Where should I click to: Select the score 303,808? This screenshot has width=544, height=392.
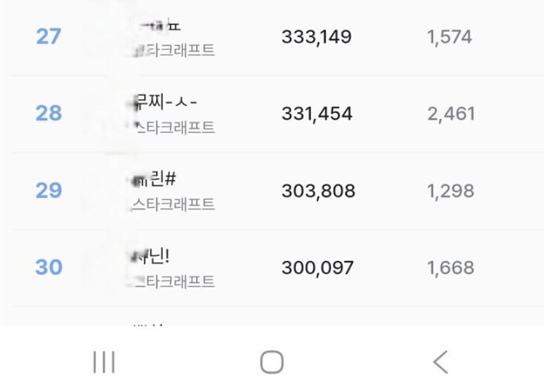318,191
